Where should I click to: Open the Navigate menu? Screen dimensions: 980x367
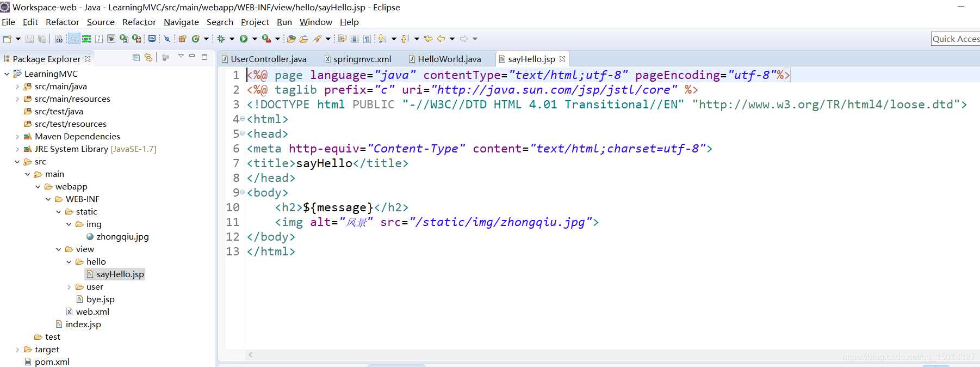[181, 22]
